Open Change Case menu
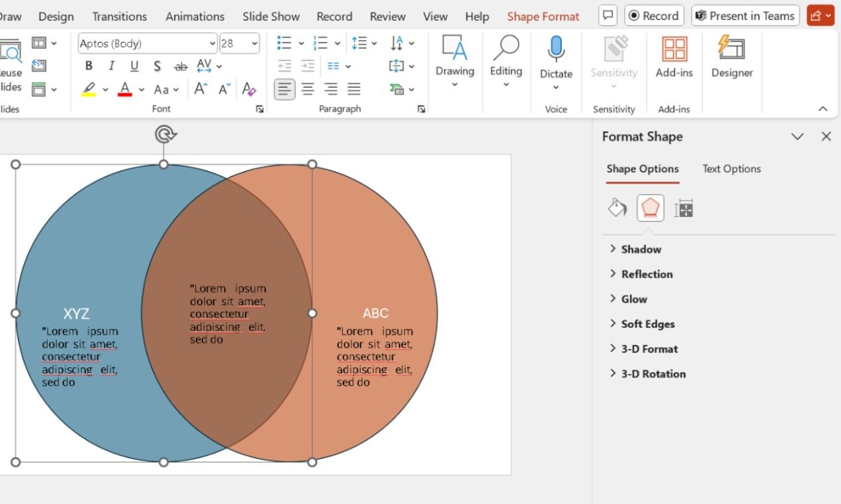Screen dimensions: 841x504 (x=166, y=89)
